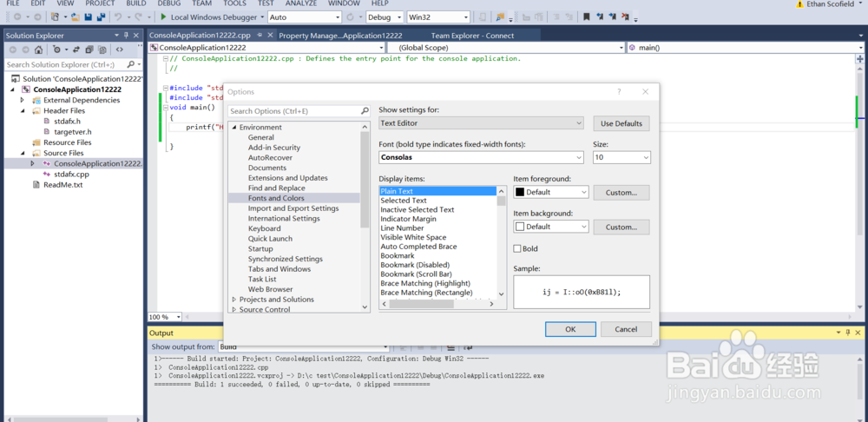Click the search magnifier in Options dialog

click(365, 111)
